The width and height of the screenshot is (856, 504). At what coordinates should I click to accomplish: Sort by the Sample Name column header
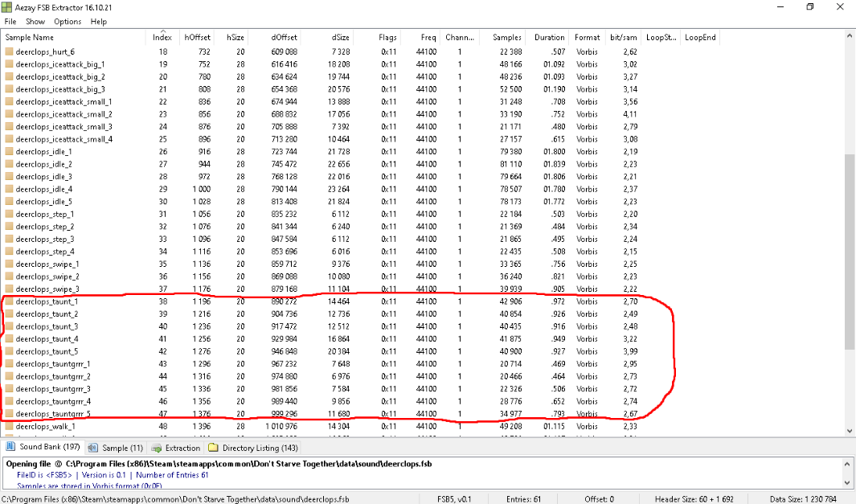30,37
